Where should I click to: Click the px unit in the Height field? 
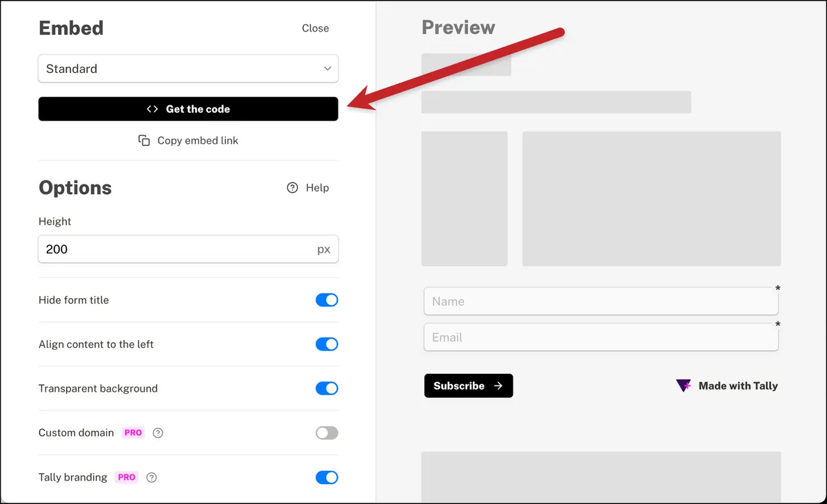(323, 249)
